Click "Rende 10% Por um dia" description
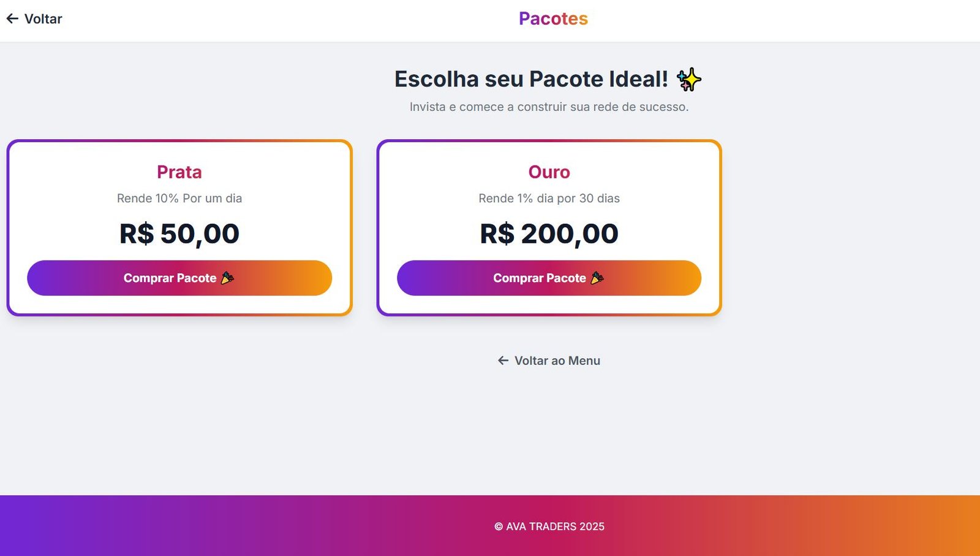 click(x=179, y=198)
